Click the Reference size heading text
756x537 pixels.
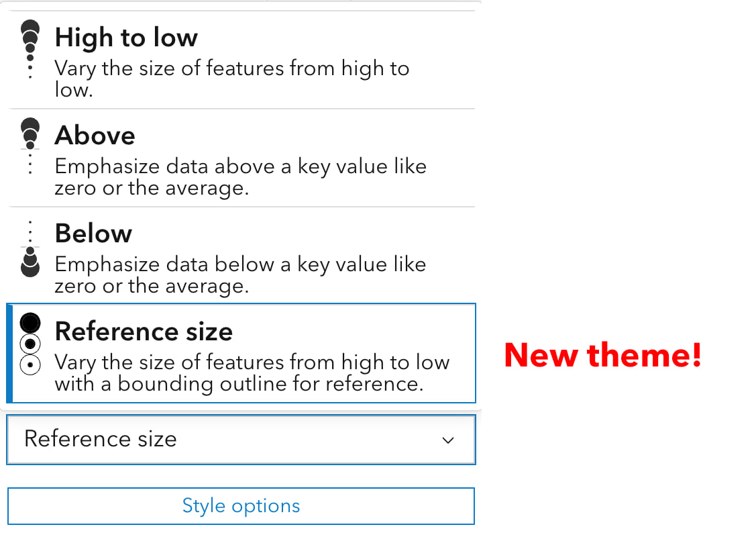coord(144,331)
